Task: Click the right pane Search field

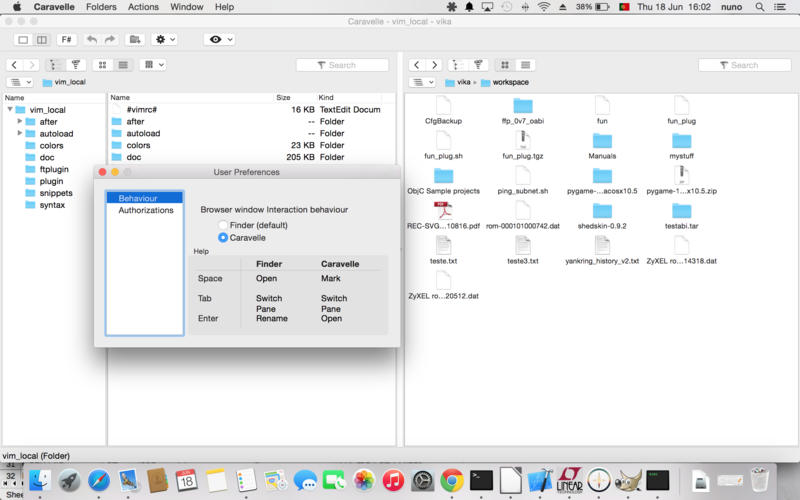Action: coord(743,65)
